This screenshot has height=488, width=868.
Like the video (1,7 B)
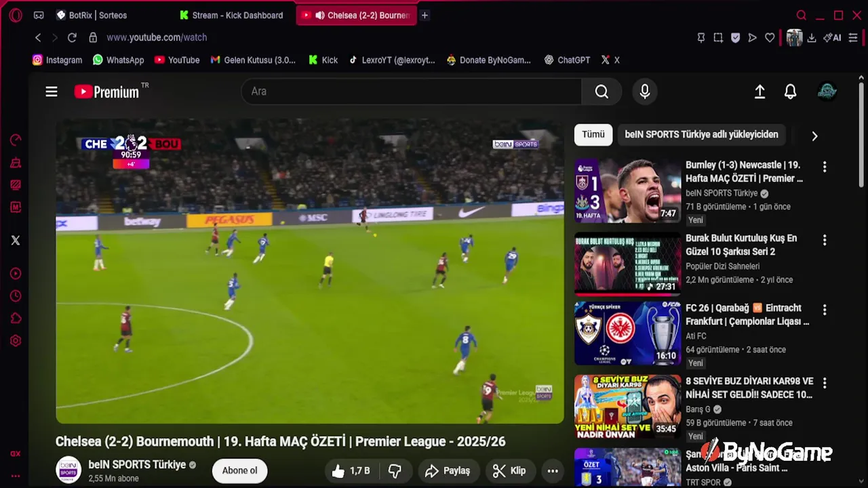pyautogui.click(x=351, y=470)
